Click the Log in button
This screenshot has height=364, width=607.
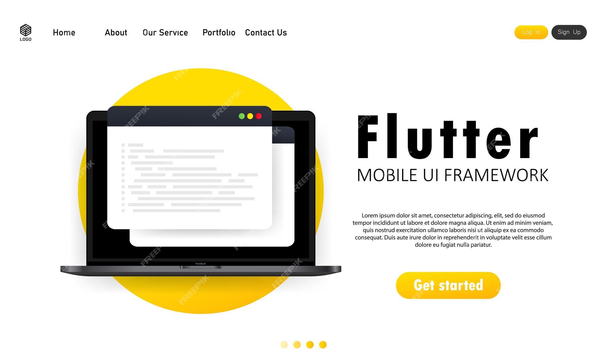[x=531, y=32]
